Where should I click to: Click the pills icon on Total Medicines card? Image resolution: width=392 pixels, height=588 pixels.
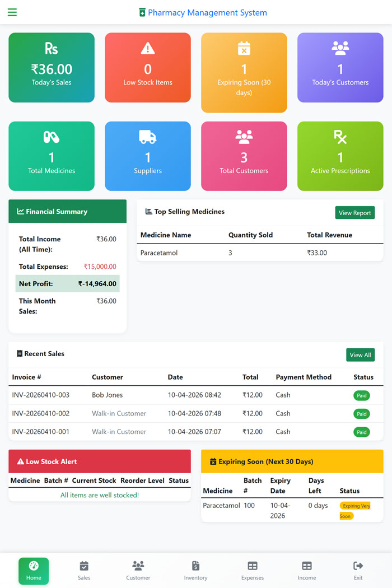point(52,137)
